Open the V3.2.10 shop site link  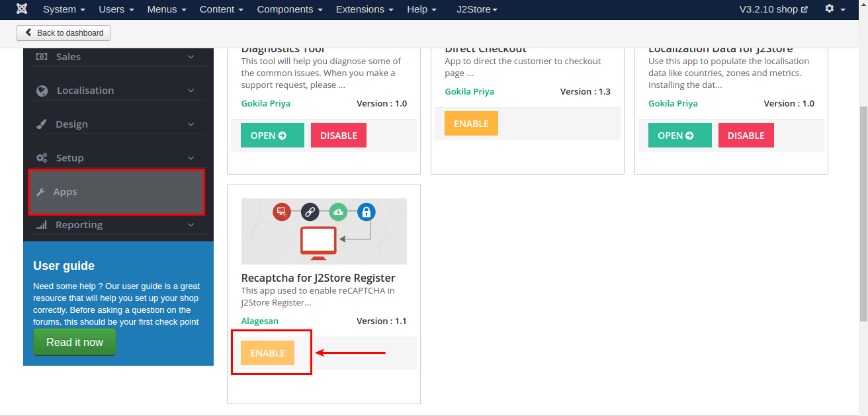click(773, 9)
